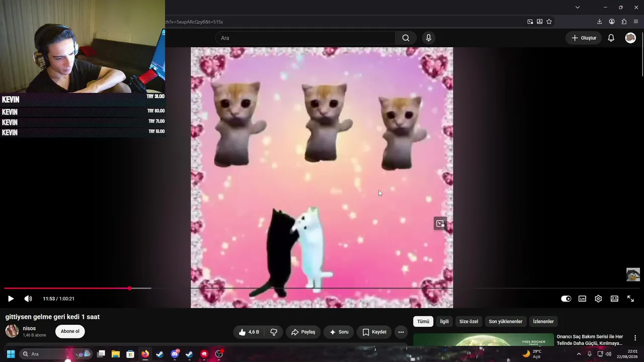Expand the list-all-tabs chevron
Viewport: 644px width, 362px height.
tap(578, 7)
